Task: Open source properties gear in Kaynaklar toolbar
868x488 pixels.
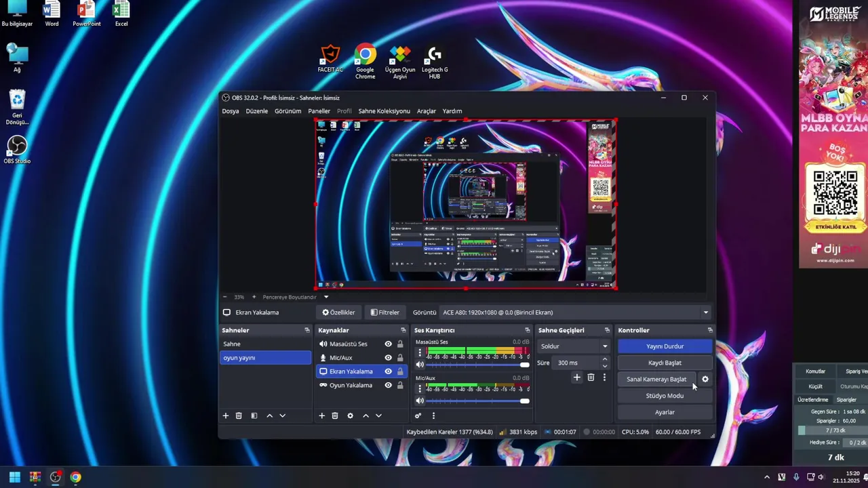Action: coord(350,415)
